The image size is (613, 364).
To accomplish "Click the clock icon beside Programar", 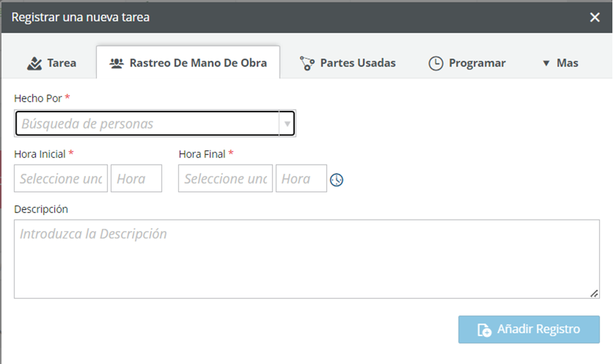I will pyautogui.click(x=436, y=63).
